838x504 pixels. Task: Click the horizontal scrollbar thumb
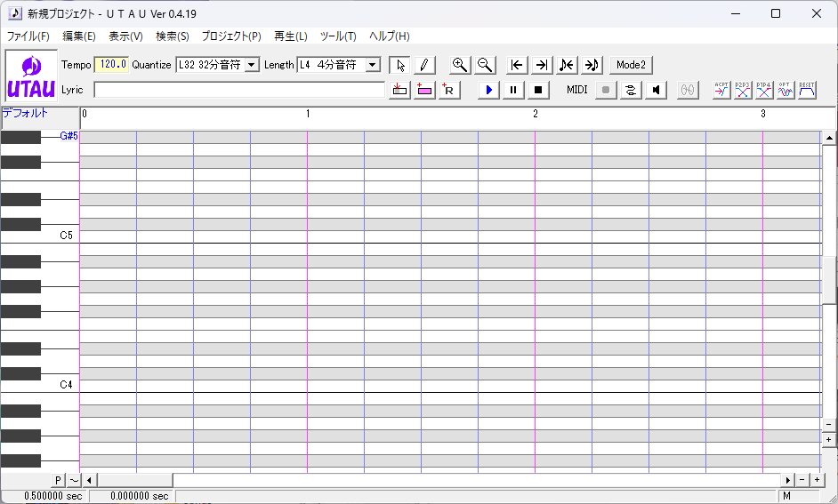(134, 480)
